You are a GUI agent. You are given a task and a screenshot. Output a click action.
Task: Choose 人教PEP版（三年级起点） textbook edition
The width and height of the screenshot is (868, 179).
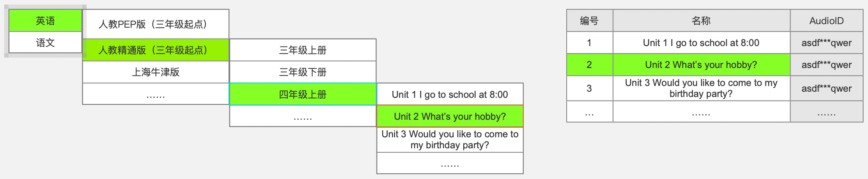155,24
